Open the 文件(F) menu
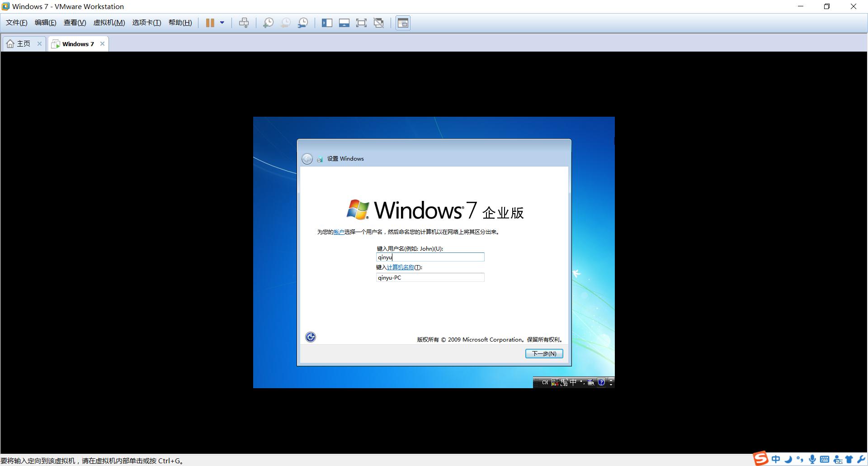Image resolution: width=868 pixels, height=466 pixels. pos(16,23)
